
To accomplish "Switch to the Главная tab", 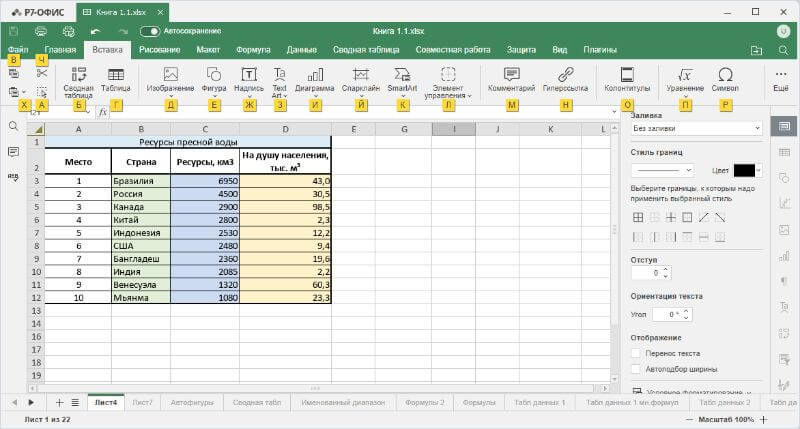I will [60, 50].
